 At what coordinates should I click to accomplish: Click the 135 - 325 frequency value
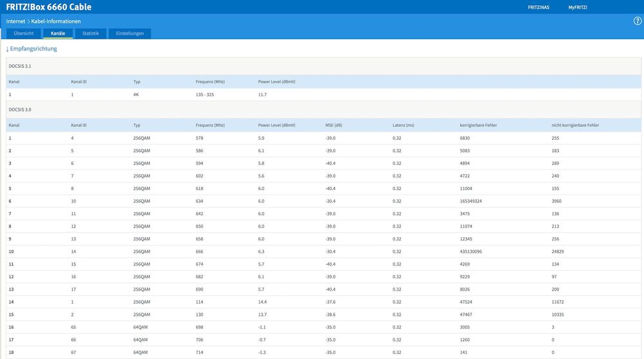pyautogui.click(x=204, y=95)
